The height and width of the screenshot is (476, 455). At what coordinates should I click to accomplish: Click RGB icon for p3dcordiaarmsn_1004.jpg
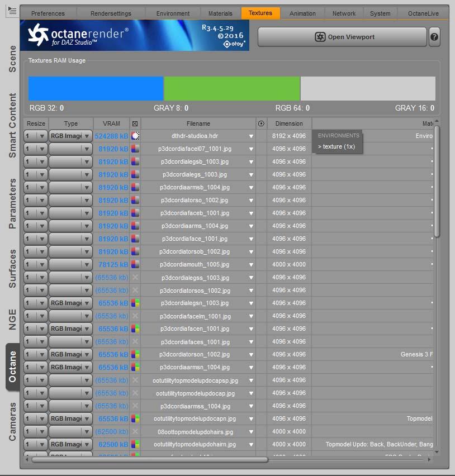pyautogui.click(x=135, y=367)
